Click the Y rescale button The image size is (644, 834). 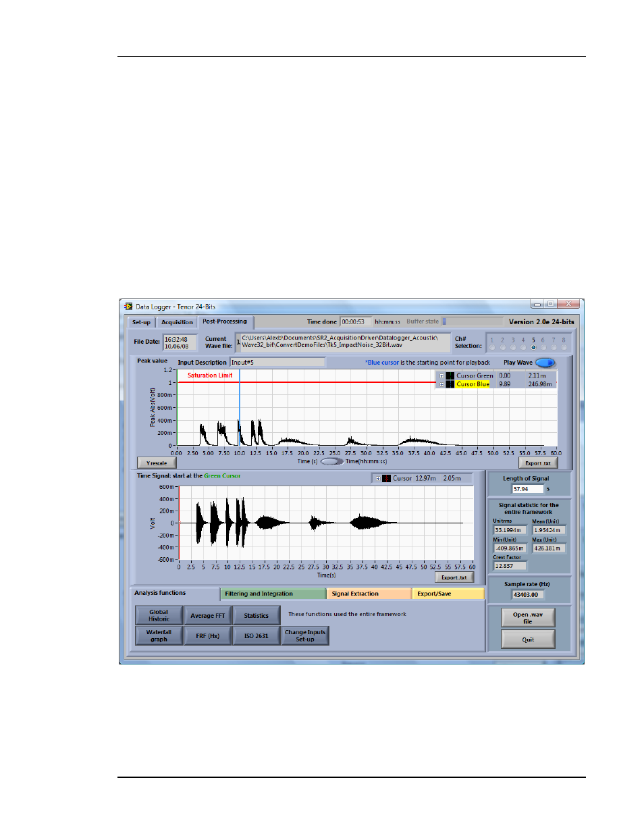(157, 463)
